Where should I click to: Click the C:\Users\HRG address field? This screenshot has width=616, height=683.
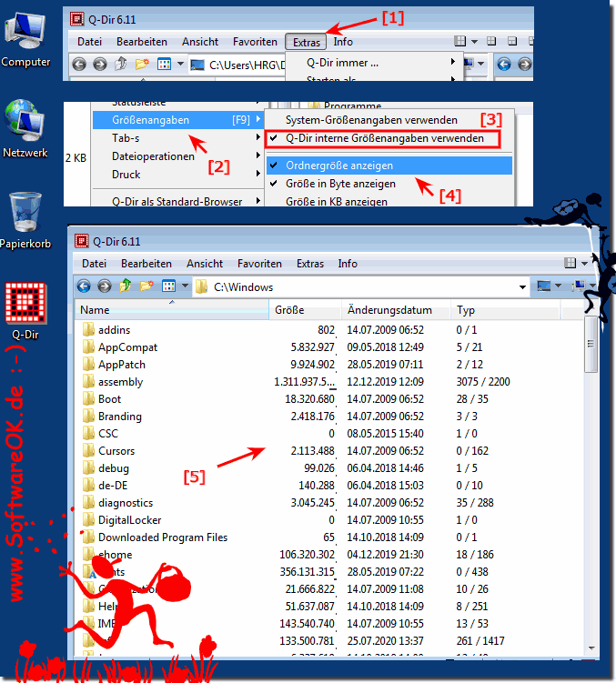pyautogui.click(x=237, y=65)
